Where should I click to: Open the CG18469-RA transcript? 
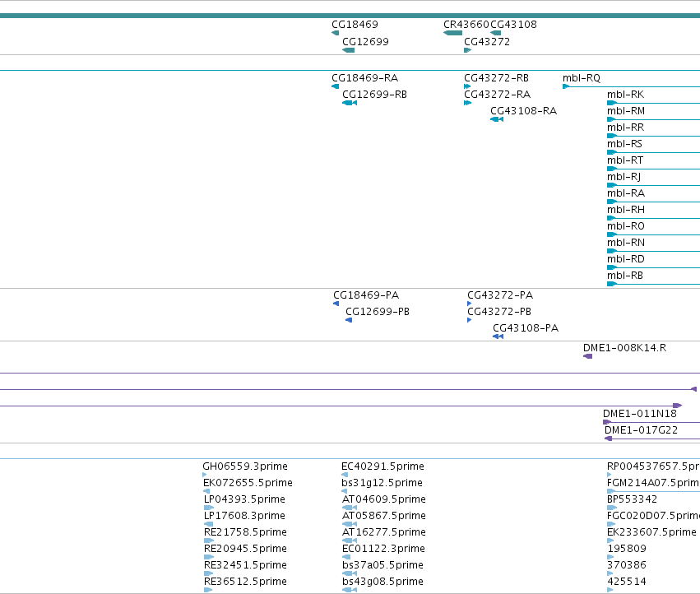click(364, 78)
